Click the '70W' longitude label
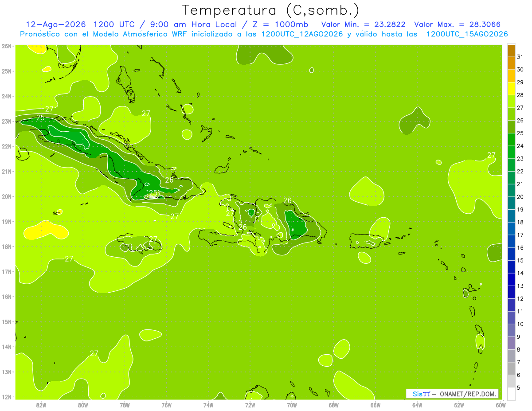This screenshot has height=411, width=532. coord(292,405)
